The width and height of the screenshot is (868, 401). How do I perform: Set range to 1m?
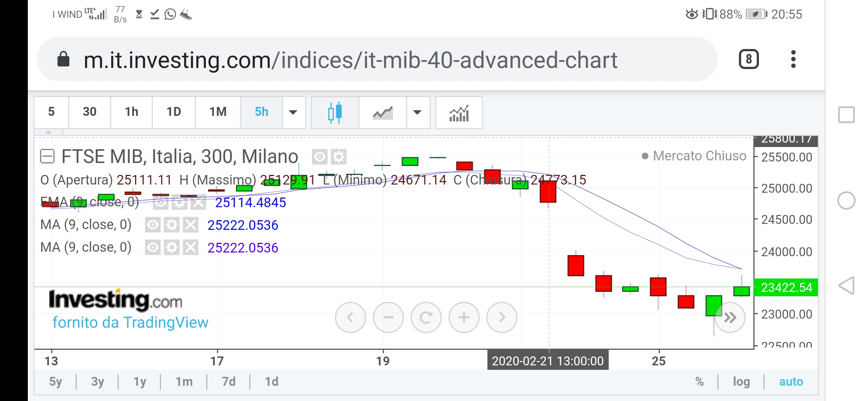(184, 382)
